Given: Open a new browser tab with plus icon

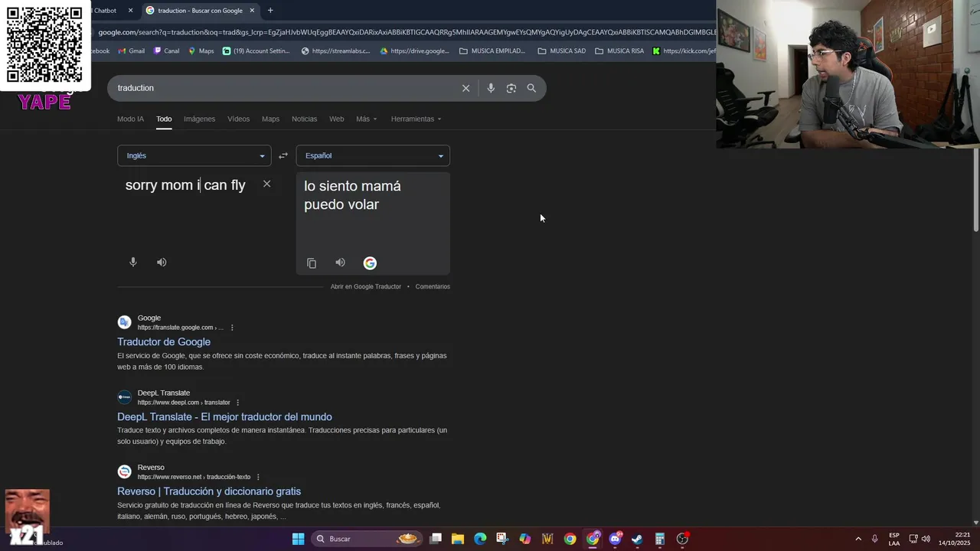Looking at the screenshot, I should tap(270, 10).
